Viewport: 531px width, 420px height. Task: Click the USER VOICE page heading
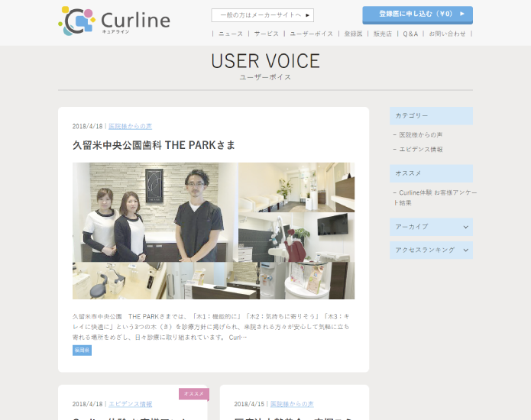[x=266, y=61]
